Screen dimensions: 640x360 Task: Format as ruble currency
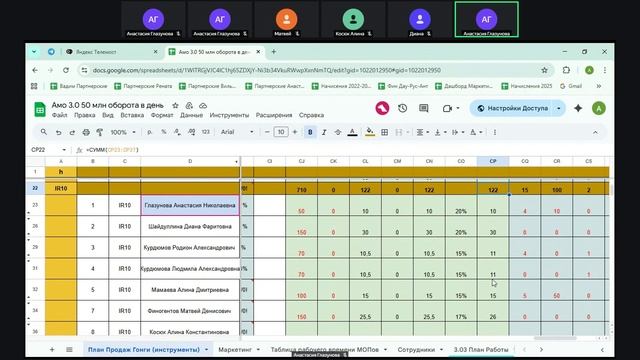point(149,132)
